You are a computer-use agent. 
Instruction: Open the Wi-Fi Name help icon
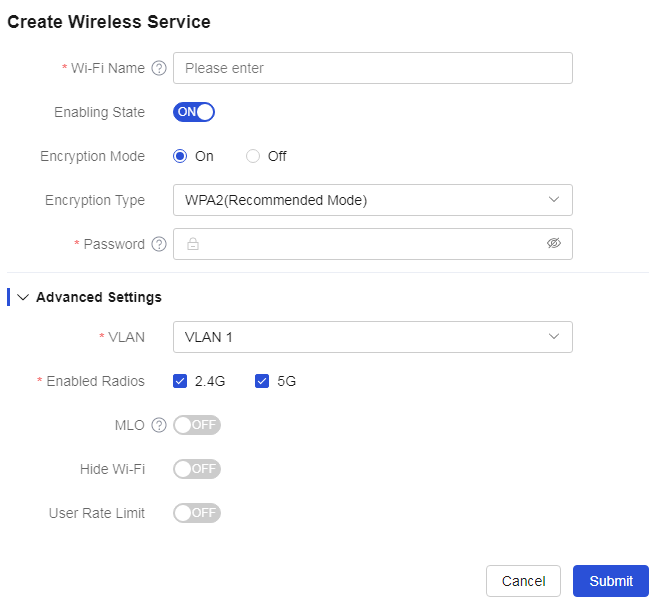click(x=159, y=68)
